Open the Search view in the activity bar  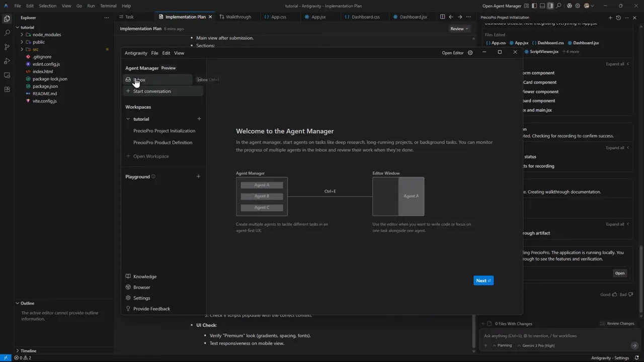(7, 32)
